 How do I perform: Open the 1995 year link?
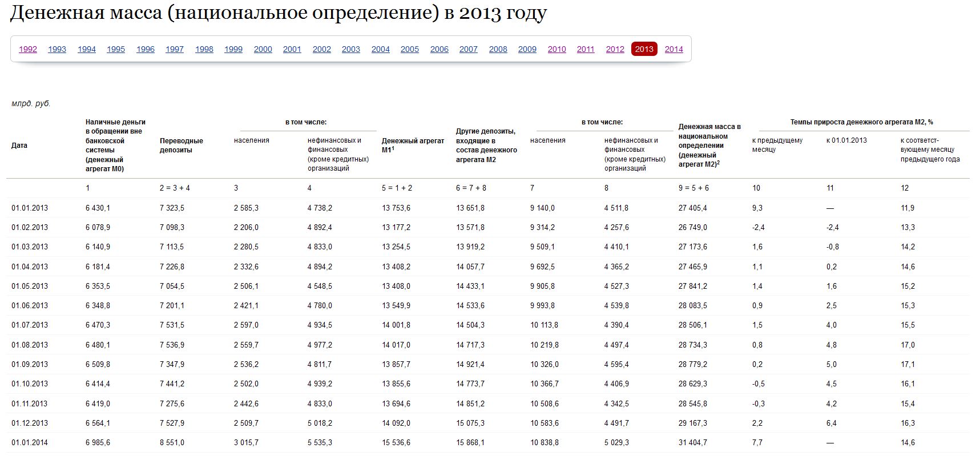point(116,49)
